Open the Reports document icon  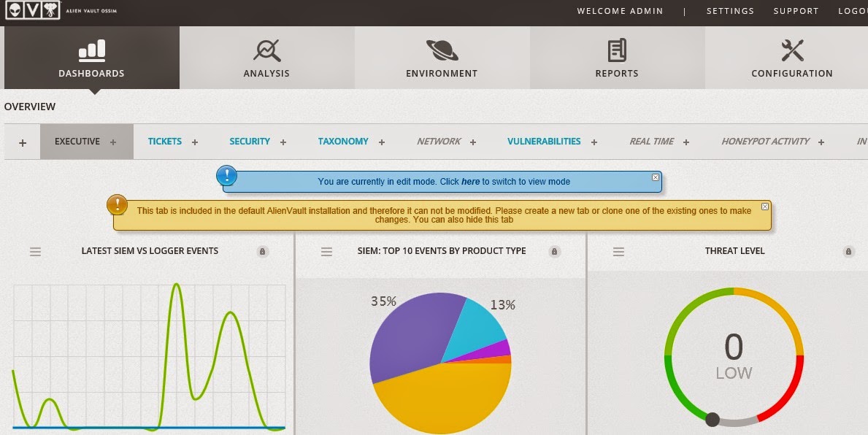tap(617, 50)
